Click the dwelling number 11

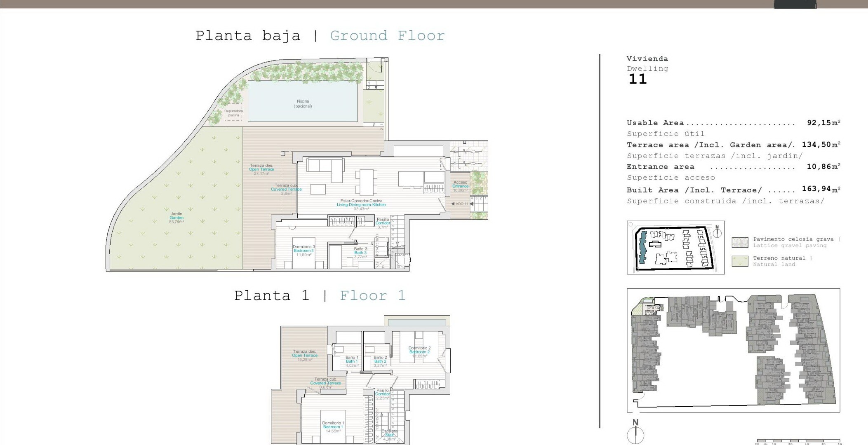(x=637, y=79)
